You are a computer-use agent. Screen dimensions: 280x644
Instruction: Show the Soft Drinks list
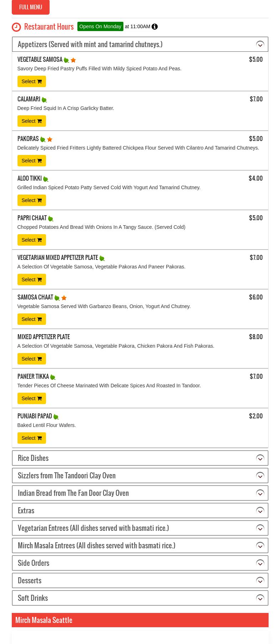click(260, 598)
